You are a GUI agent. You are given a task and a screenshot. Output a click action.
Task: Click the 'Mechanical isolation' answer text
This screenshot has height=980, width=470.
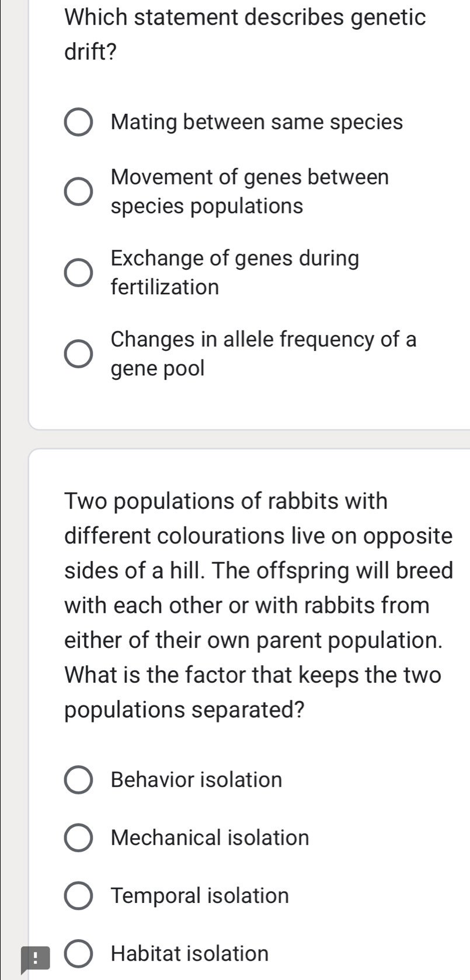tap(210, 838)
